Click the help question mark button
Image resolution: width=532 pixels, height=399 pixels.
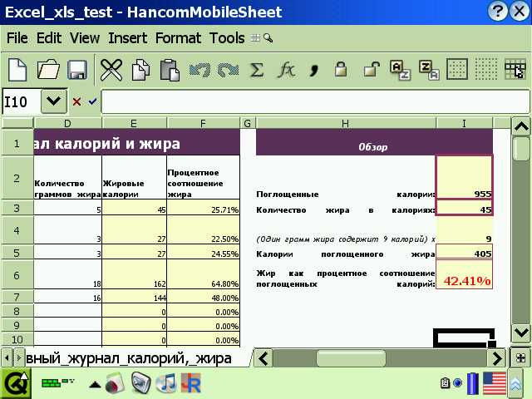click(497, 12)
